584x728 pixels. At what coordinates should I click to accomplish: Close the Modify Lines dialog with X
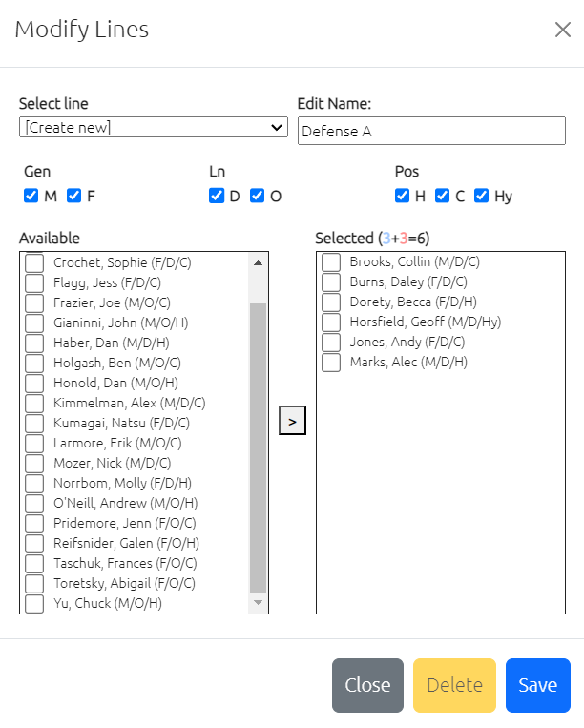coord(563,30)
